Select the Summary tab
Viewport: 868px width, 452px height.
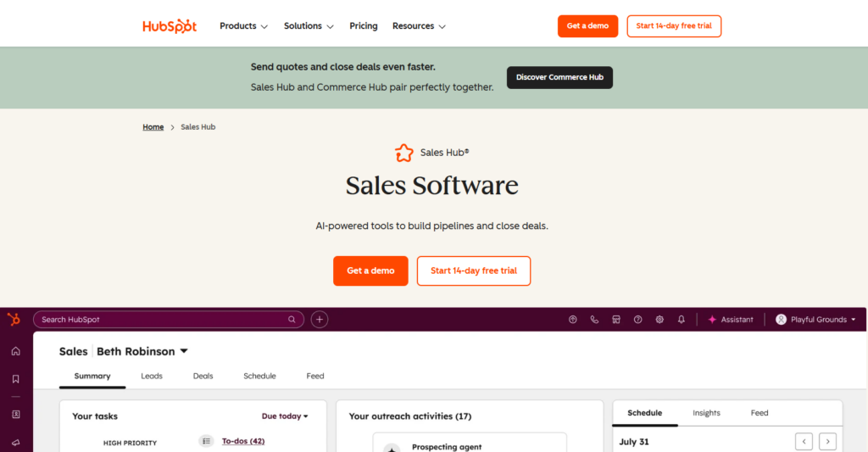(92, 377)
